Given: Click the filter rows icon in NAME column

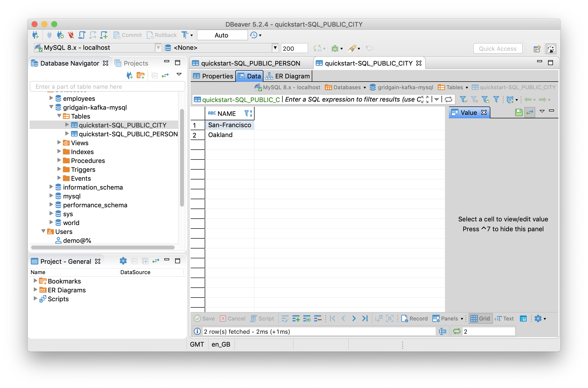Looking at the screenshot, I should pyautogui.click(x=245, y=113).
